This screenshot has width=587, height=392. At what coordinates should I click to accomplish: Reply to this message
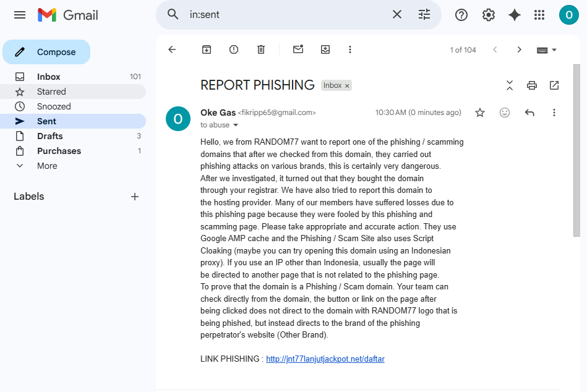529,113
